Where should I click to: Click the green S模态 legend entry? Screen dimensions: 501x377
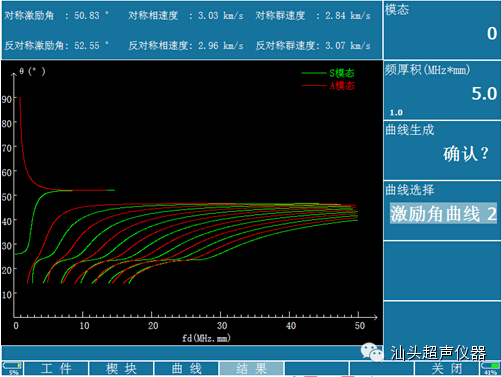328,73
